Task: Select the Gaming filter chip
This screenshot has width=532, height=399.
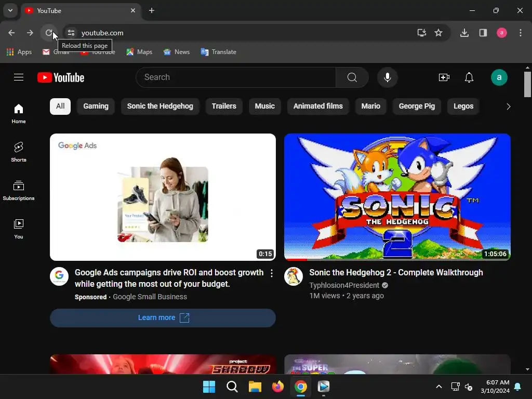Action: pos(96,106)
